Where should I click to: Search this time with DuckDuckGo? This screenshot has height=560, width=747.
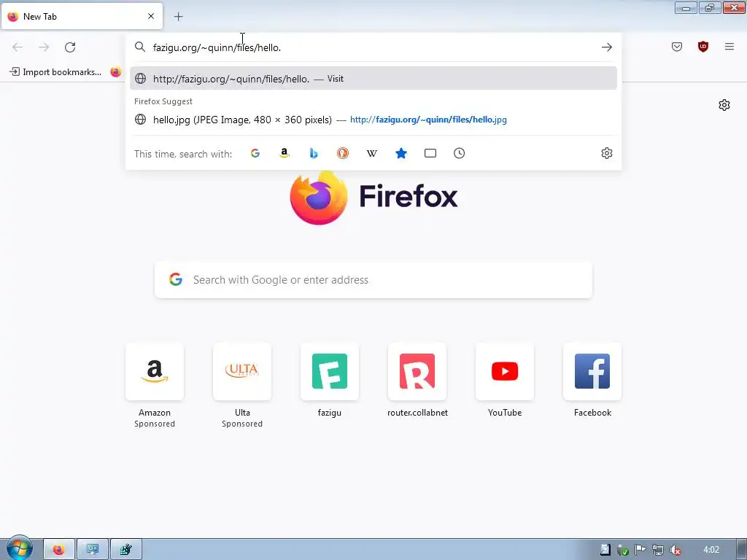(343, 153)
